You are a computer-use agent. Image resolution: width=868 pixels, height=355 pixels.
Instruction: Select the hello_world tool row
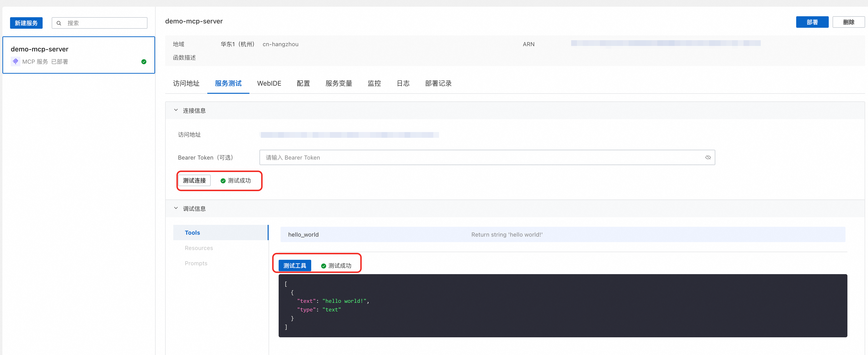point(563,235)
